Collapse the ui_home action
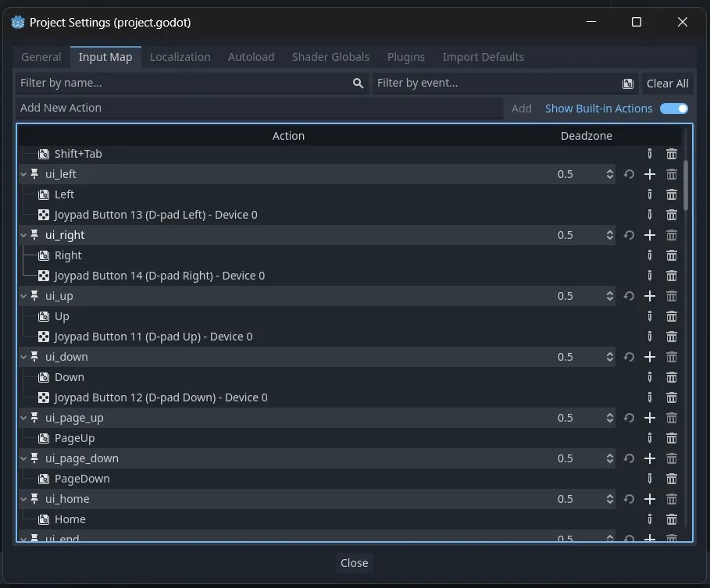The height and width of the screenshot is (588, 710). coord(23,499)
